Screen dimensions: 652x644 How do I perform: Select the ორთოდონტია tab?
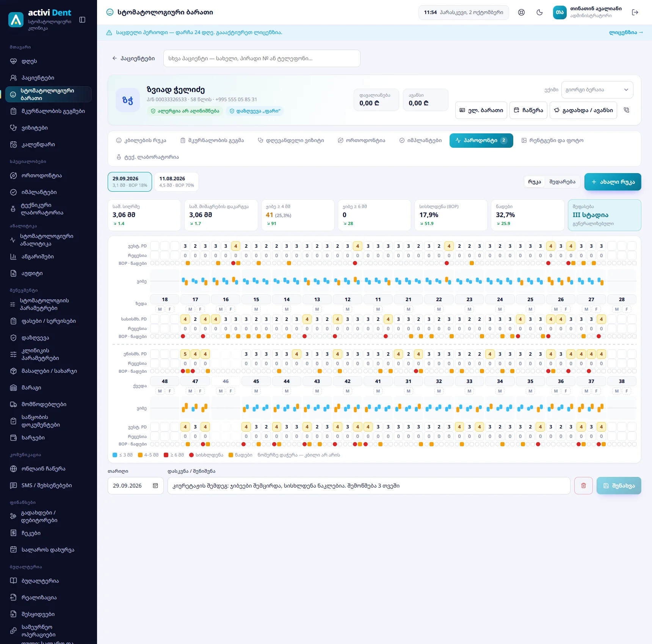click(x=361, y=141)
